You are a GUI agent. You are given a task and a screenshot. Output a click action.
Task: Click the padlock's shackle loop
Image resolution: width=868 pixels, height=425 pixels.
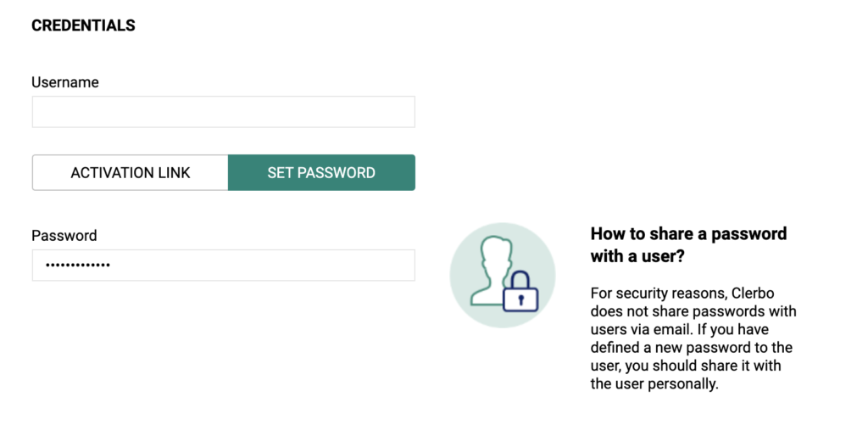[520, 279]
